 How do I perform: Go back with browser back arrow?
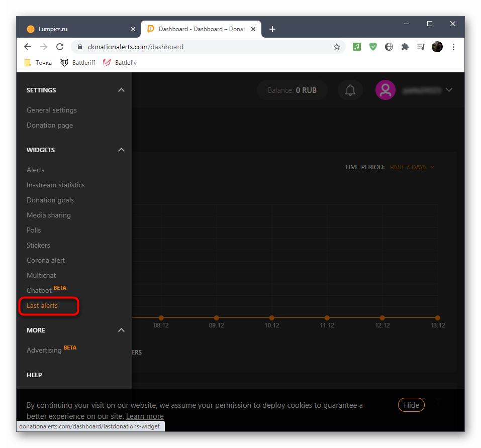click(28, 47)
